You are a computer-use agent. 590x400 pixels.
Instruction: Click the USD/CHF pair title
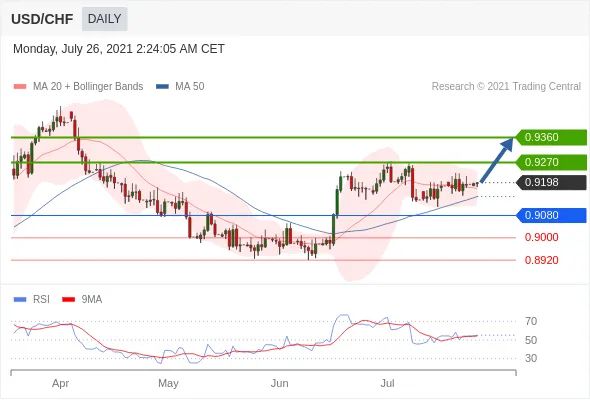pyautogui.click(x=42, y=19)
